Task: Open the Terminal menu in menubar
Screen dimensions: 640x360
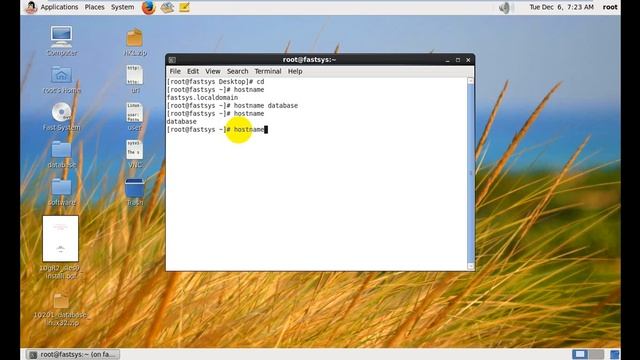Action: click(x=268, y=71)
